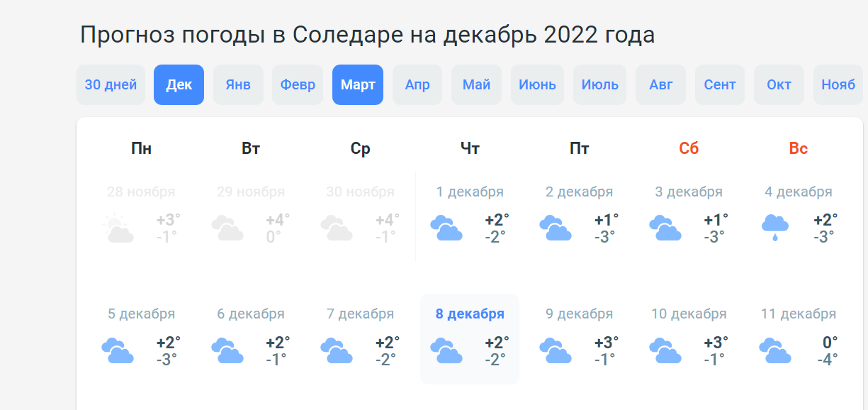Select the Янв month tab
The image size is (868, 410).
pyautogui.click(x=238, y=85)
